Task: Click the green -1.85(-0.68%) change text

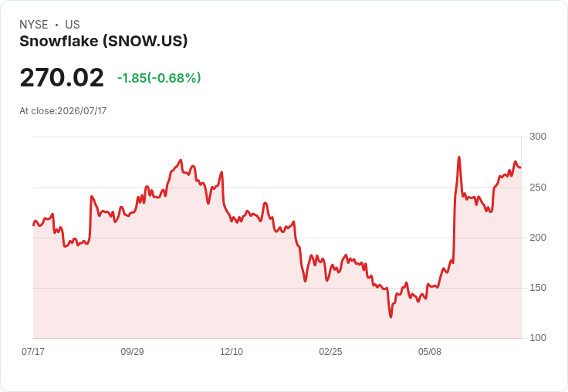Action: (x=159, y=78)
